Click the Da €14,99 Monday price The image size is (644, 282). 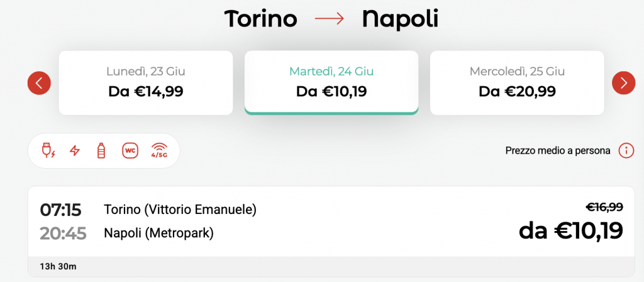pos(146,92)
